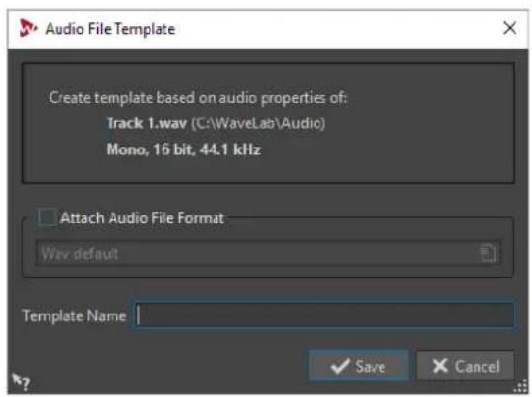
Task: Click the Template Name label
Action: click(x=75, y=315)
